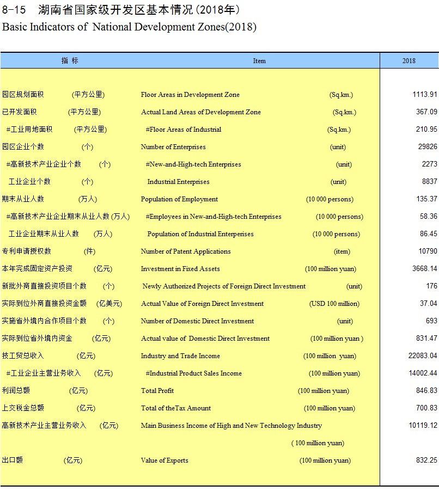
Task: Select the value 1113.91
Action: (x=425, y=95)
